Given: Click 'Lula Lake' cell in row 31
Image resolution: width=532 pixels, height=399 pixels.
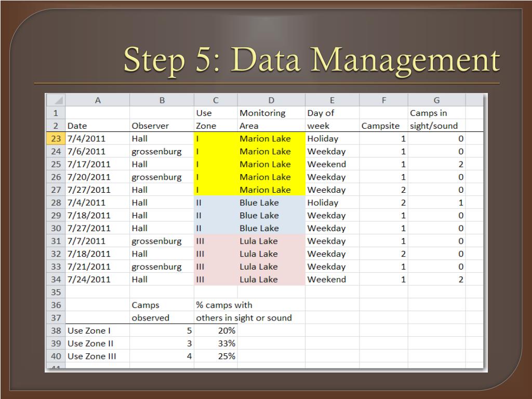Looking at the screenshot, I should pos(271,241).
